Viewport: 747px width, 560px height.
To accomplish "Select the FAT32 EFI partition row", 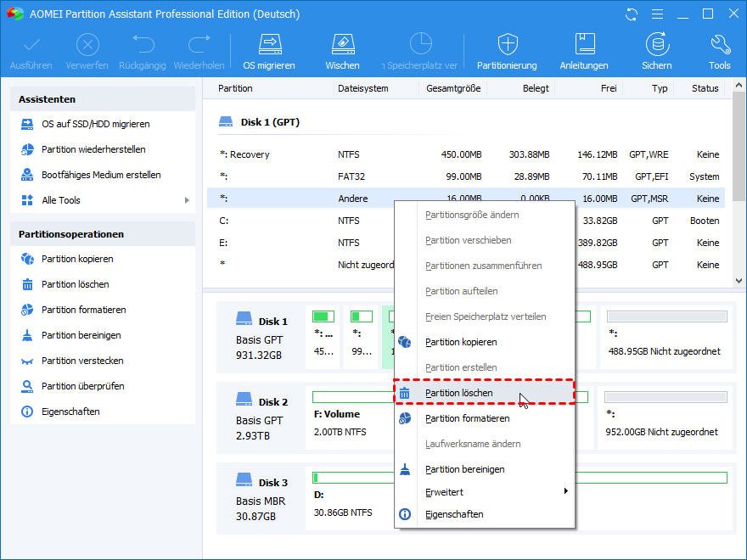I will (x=466, y=176).
